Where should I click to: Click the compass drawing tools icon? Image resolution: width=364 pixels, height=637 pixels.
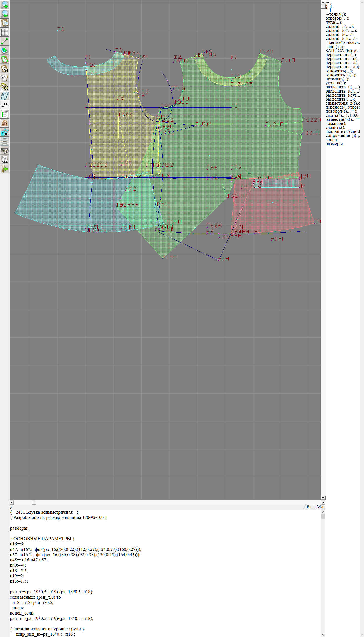[5, 78]
